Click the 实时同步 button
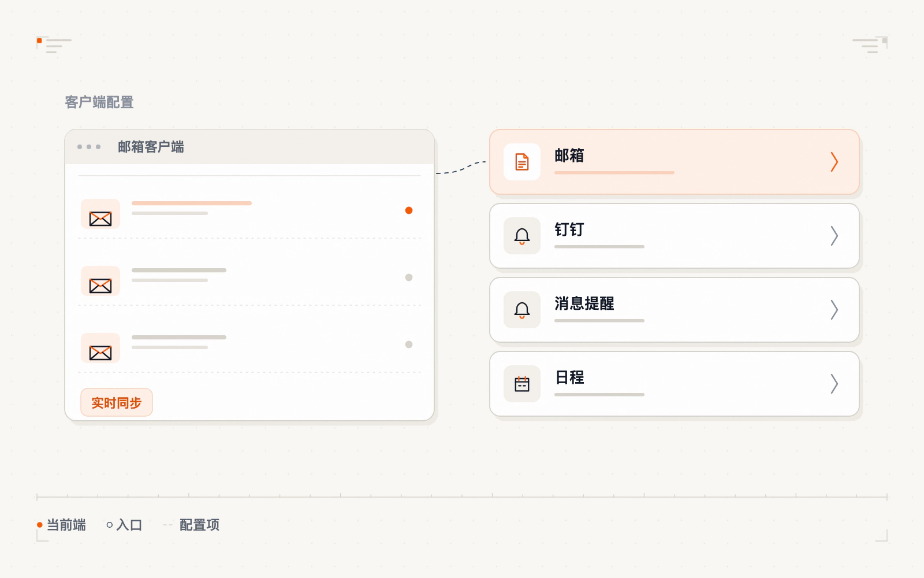 tap(117, 402)
